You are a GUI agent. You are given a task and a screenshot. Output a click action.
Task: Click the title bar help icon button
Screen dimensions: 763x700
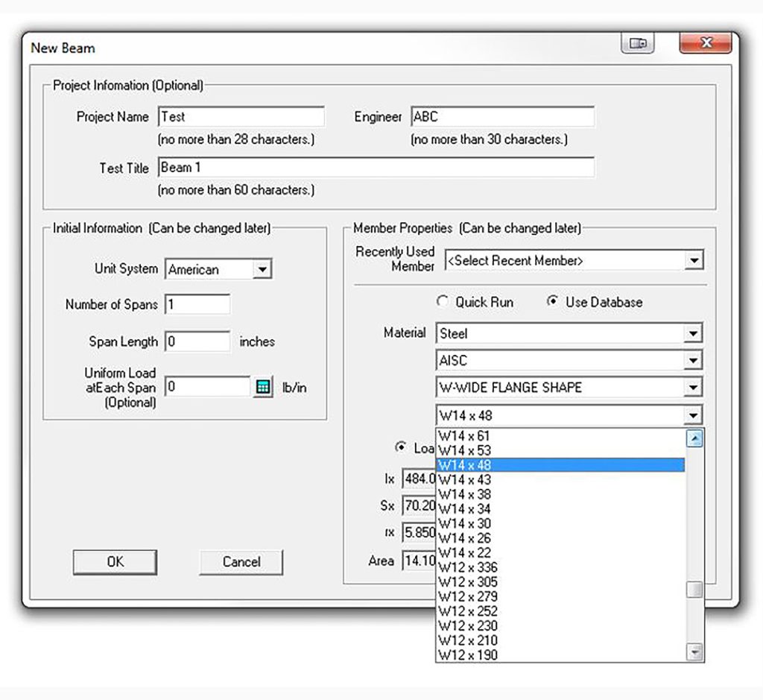tap(638, 43)
